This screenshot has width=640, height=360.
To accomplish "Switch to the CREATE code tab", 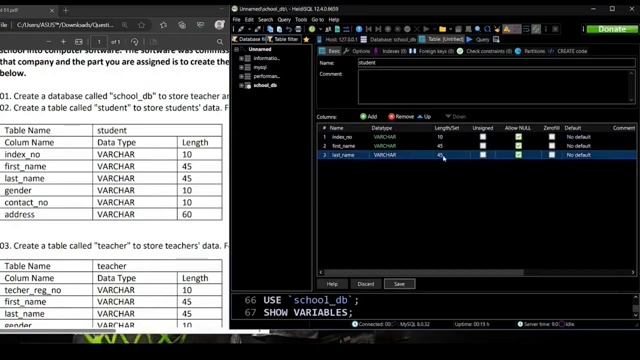I will click(568, 51).
